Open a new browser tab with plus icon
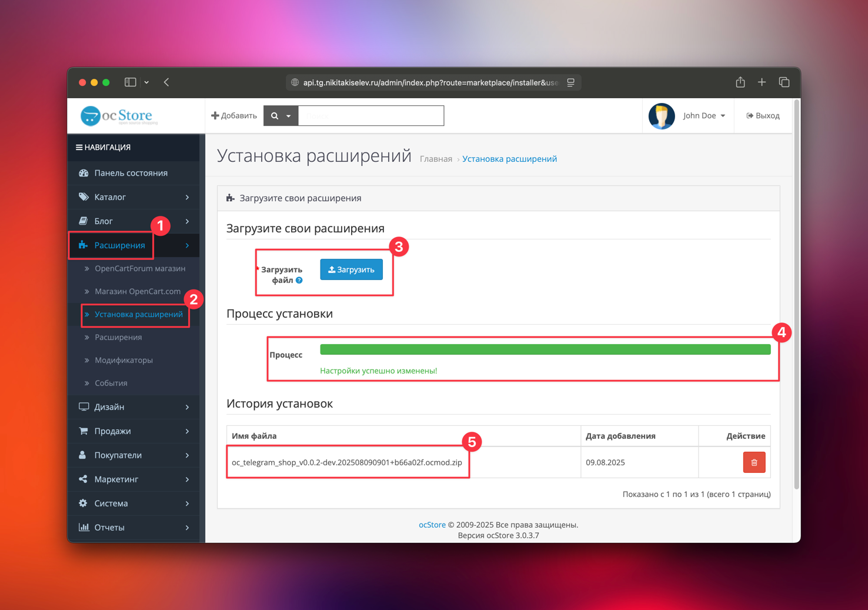The height and width of the screenshot is (610, 868). [x=762, y=82]
